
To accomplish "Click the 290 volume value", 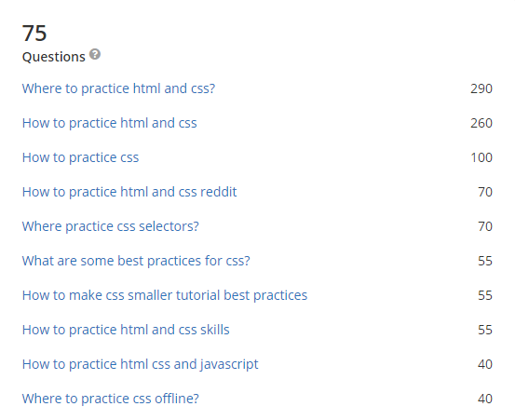I will (481, 88).
